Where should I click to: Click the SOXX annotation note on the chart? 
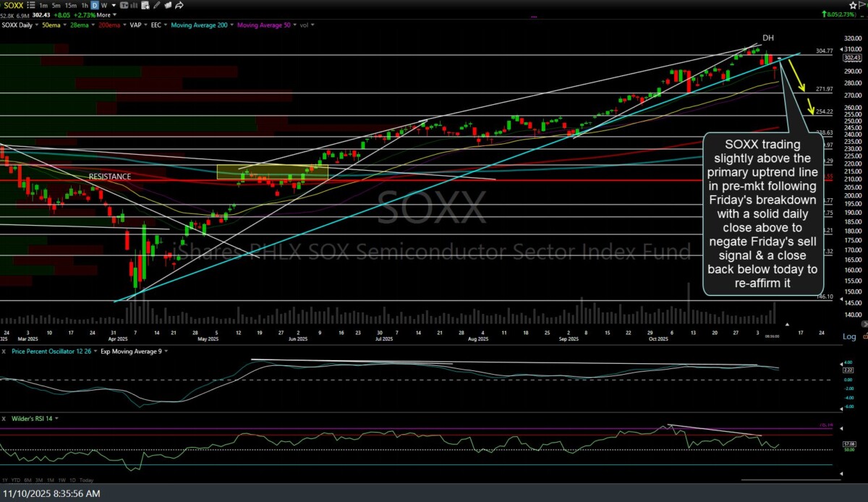click(x=763, y=213)
